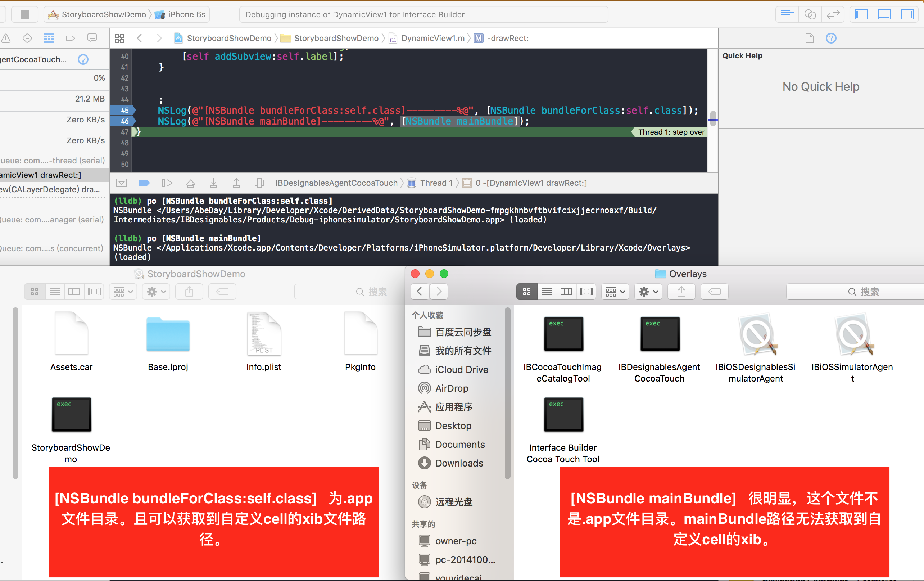Open DynamicView1.m file jump bar menu
The image size is (924, 581).
tap(427, 38)
